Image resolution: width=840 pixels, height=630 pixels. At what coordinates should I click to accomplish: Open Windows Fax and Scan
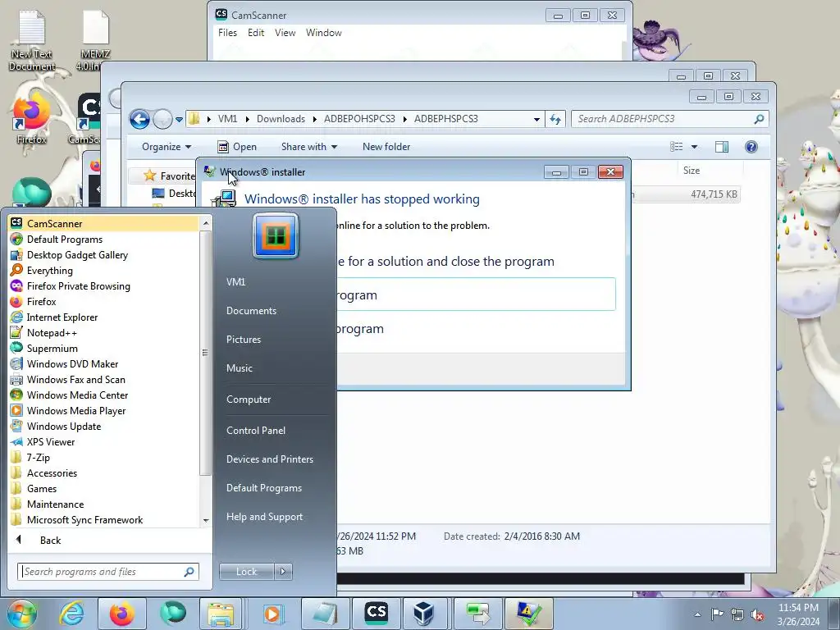coord(103,379)
